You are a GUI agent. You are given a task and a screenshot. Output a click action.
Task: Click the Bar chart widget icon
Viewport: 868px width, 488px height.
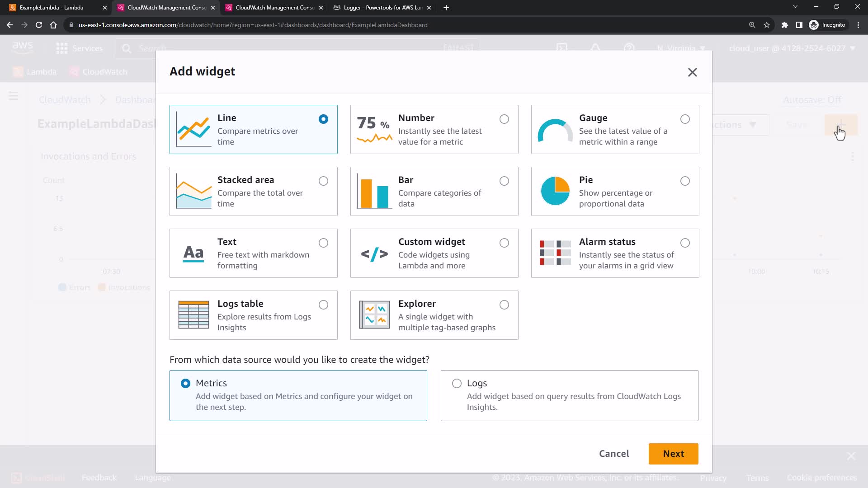(374, 192)
